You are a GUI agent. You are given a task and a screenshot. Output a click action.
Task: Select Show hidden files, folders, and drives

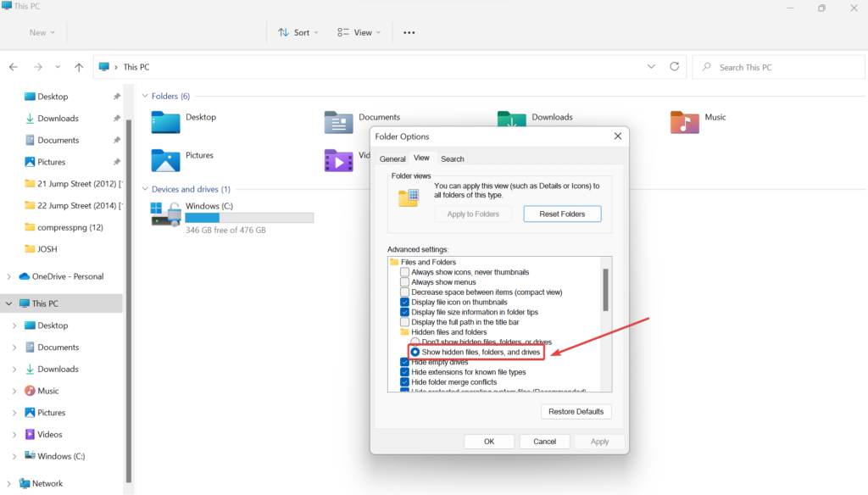pyautogui.click(x=415, y=351)
